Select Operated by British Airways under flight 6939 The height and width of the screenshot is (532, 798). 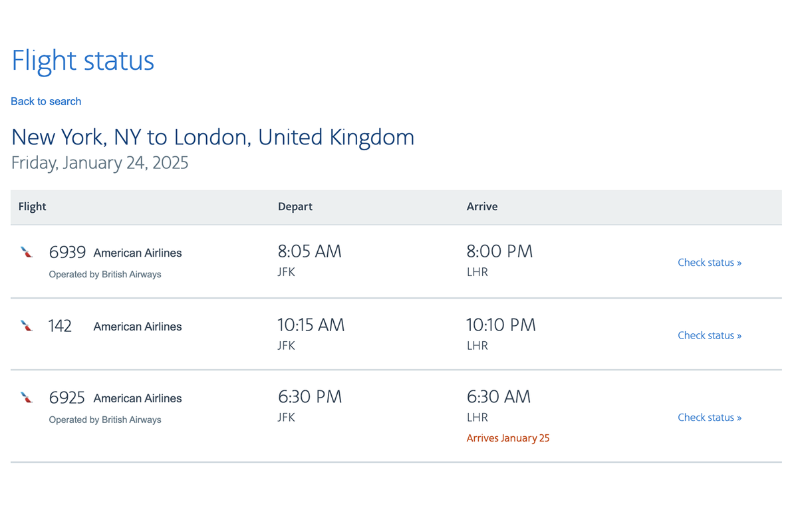coord(104,274)
